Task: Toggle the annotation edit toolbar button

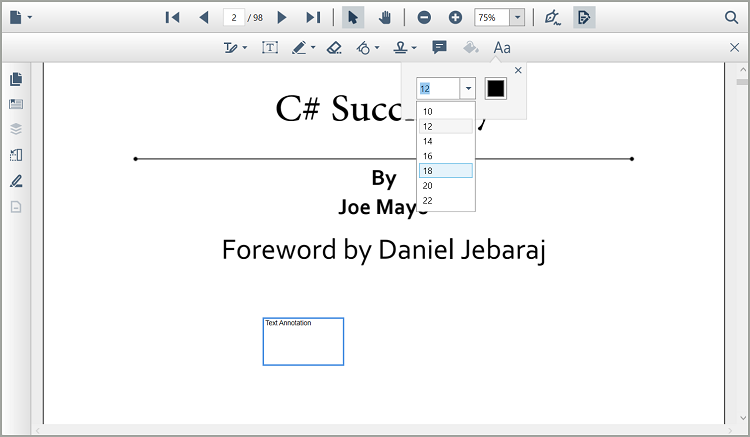Action: (585, 17)
